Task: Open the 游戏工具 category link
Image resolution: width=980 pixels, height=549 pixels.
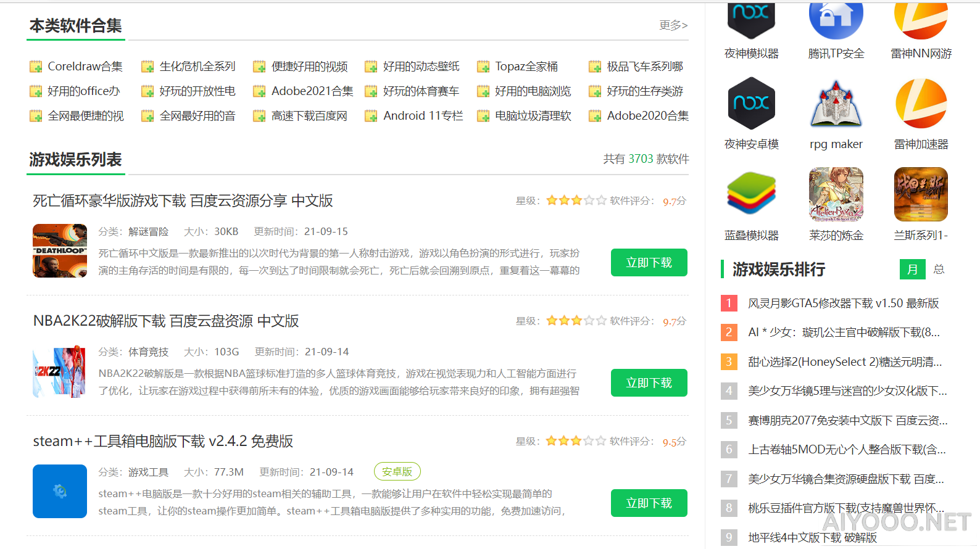Action: tap(148, 473)
